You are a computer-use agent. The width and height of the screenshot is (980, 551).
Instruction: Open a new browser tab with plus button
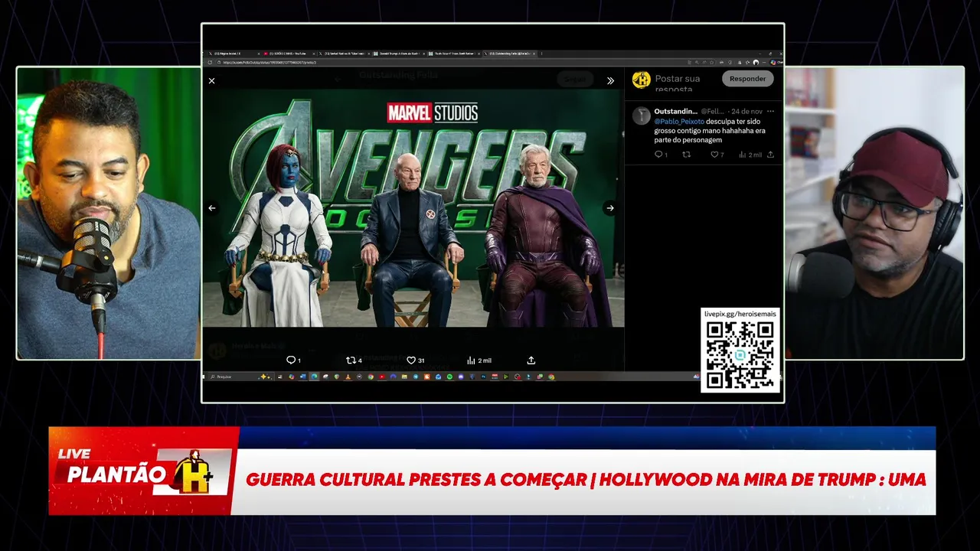click(x=542, y=54)
